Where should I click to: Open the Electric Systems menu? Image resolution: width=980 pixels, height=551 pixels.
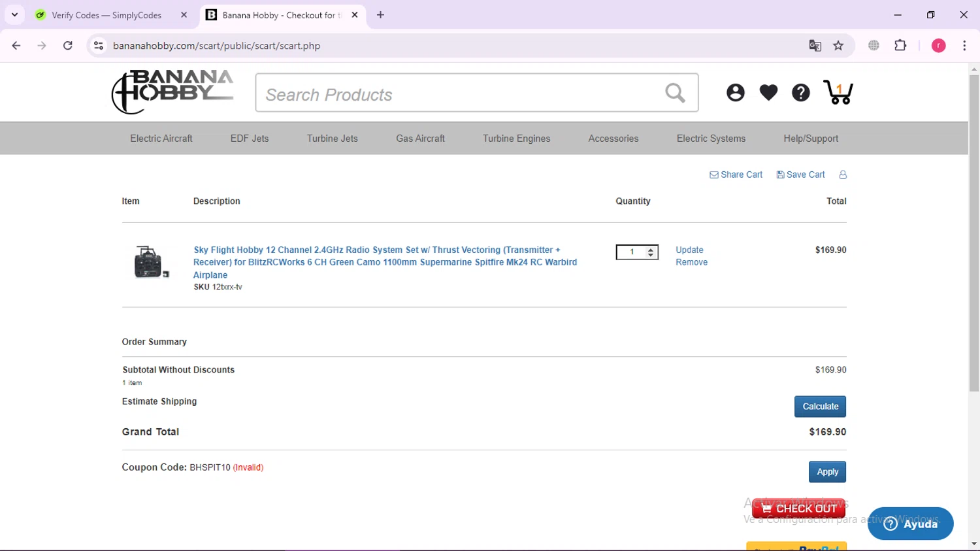(711, 139)
